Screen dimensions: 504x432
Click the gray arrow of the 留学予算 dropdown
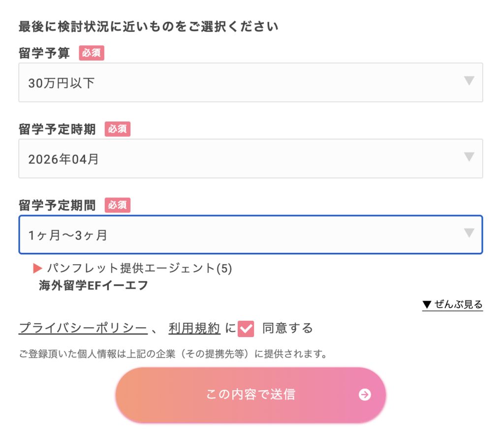(469, 81)
